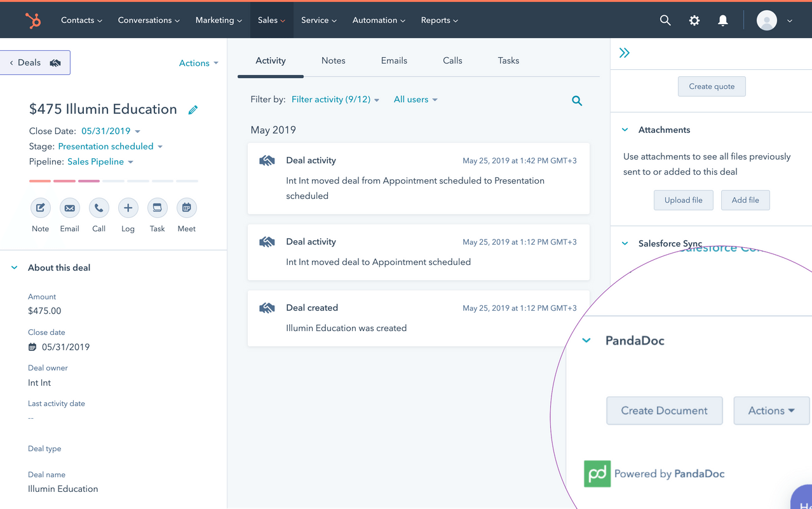812x509 pixels.
Task: Open the Stage Presentation scheduled dropdown
Action: pos(110,146)
